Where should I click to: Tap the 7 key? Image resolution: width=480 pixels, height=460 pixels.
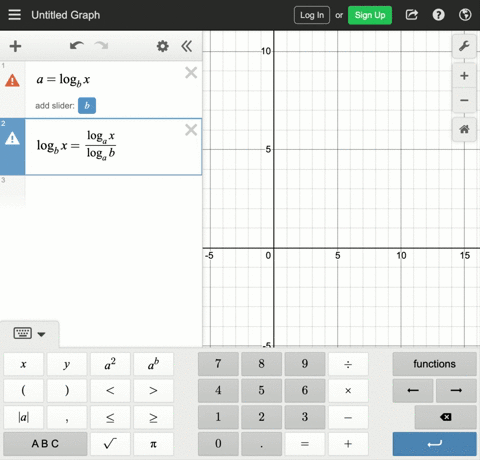pyautogui.click(x=218, y=364)
